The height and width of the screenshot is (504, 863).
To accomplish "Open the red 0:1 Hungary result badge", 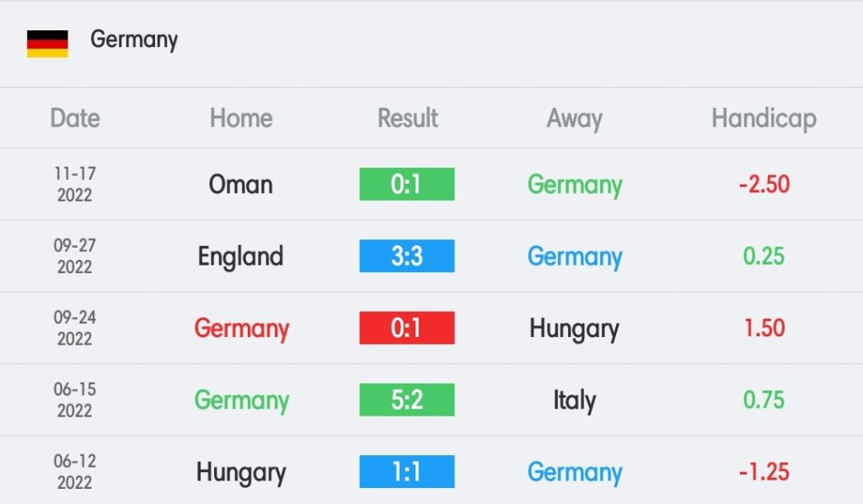I will click(407, 328).
